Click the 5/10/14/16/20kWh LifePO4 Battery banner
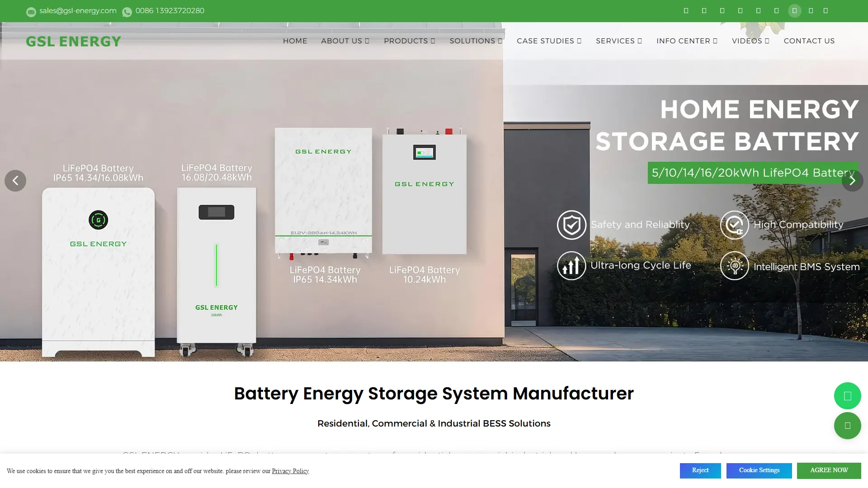Image resolution: width=868 pixels, height=488 pixels. 753,173
